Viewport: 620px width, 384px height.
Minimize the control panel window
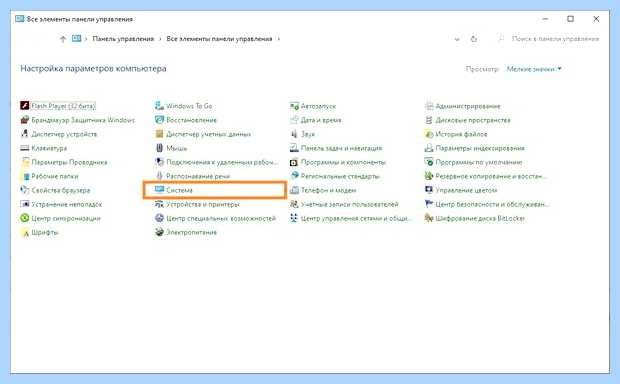pos(545,19)
